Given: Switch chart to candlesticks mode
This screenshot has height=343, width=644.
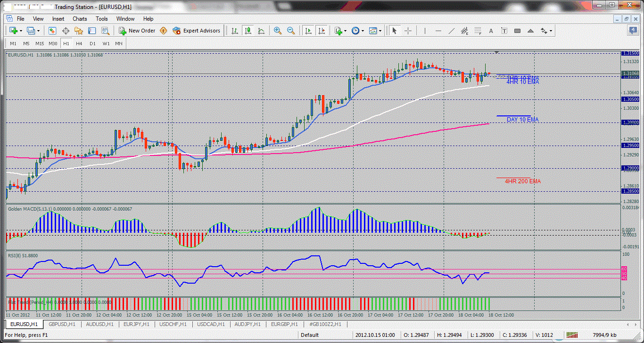Looking at the screenshot, I should 248,31.
